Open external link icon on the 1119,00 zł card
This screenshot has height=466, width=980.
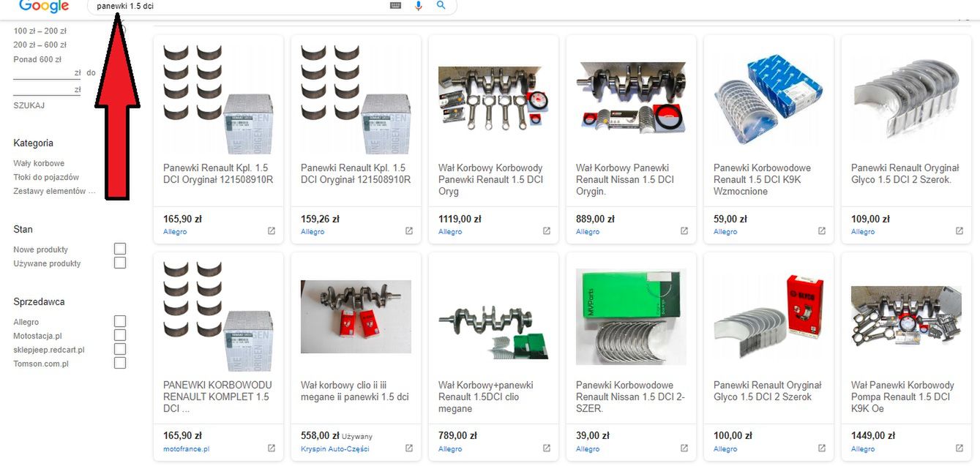[x=547, y=231]
